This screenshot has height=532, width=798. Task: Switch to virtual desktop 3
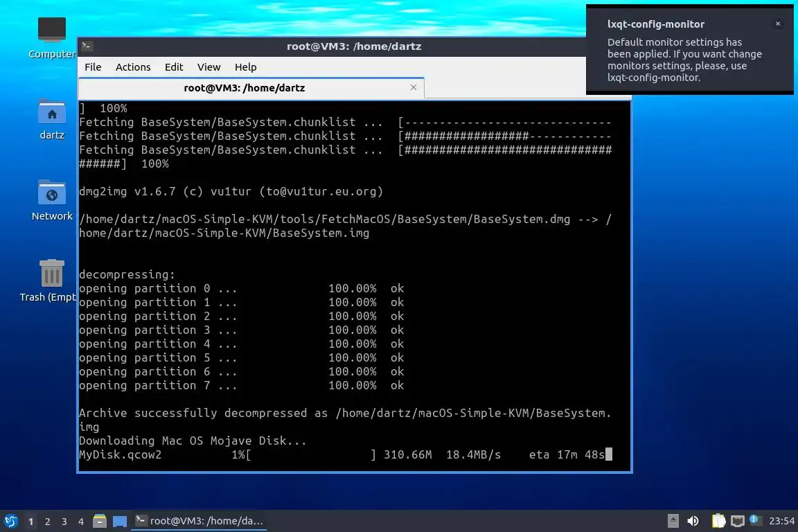64,522
